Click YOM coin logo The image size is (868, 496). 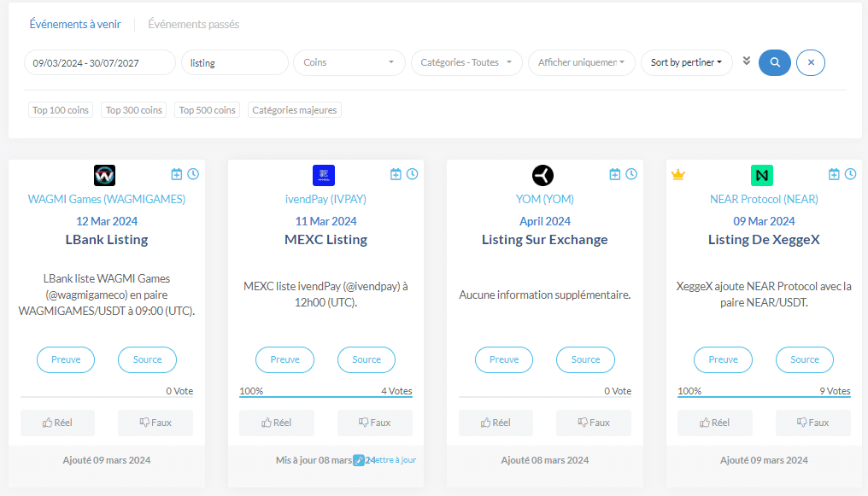(543, 175)
